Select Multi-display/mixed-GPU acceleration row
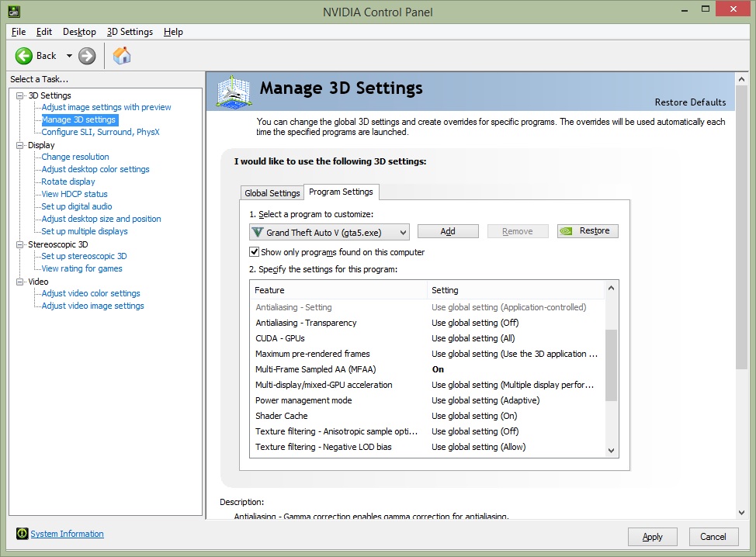Viewport: 756px width, 557px height. click(x=428, y=385)
